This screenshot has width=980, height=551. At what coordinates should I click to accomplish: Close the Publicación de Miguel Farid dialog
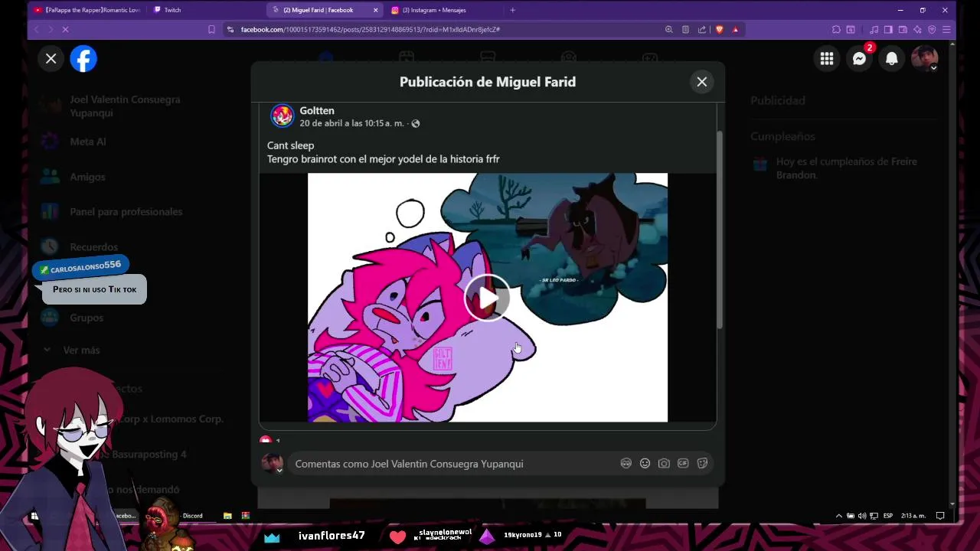click(x=702, y=82)
